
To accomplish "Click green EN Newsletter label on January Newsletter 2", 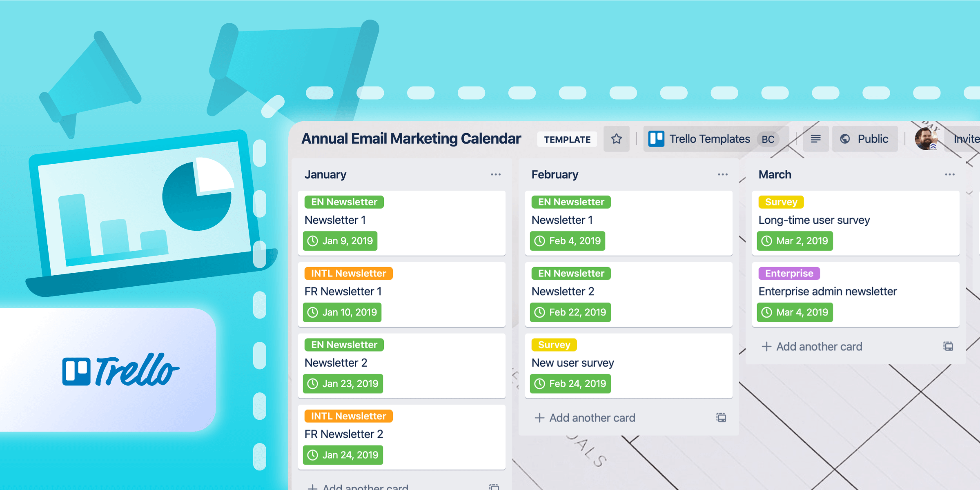I will (344, 345).
